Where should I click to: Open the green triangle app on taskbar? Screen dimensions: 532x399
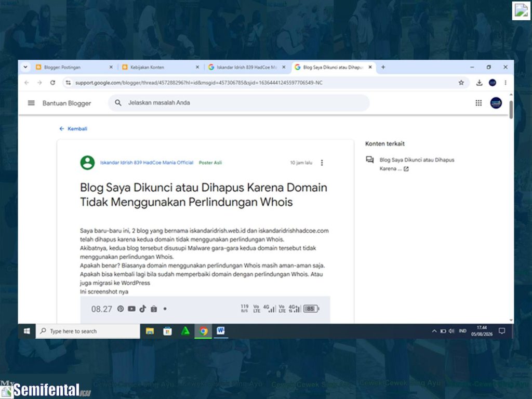[x=185, y=331]
